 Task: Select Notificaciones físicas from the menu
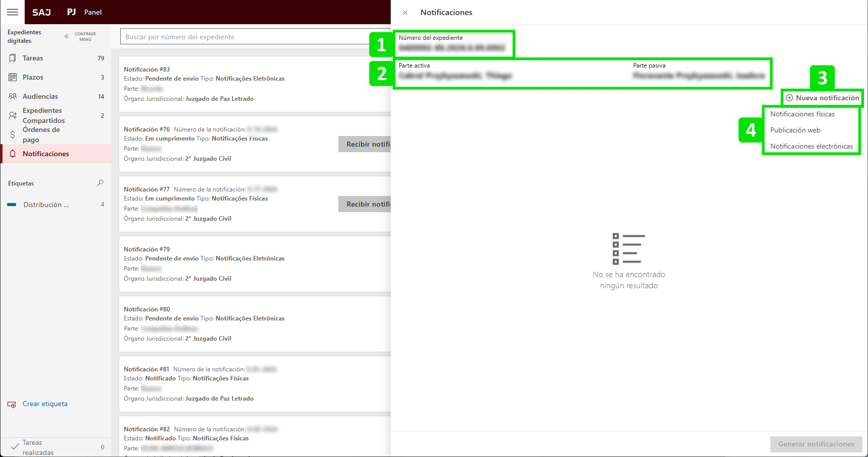point(802,114)
